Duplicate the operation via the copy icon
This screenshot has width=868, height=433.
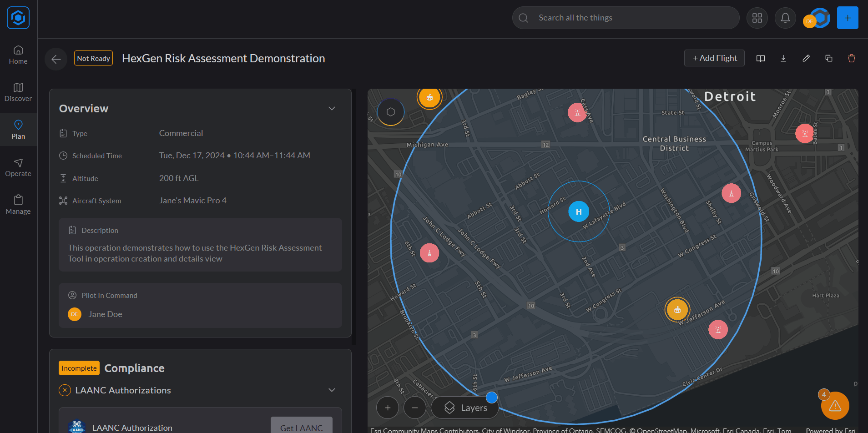[x=829, y=58]
